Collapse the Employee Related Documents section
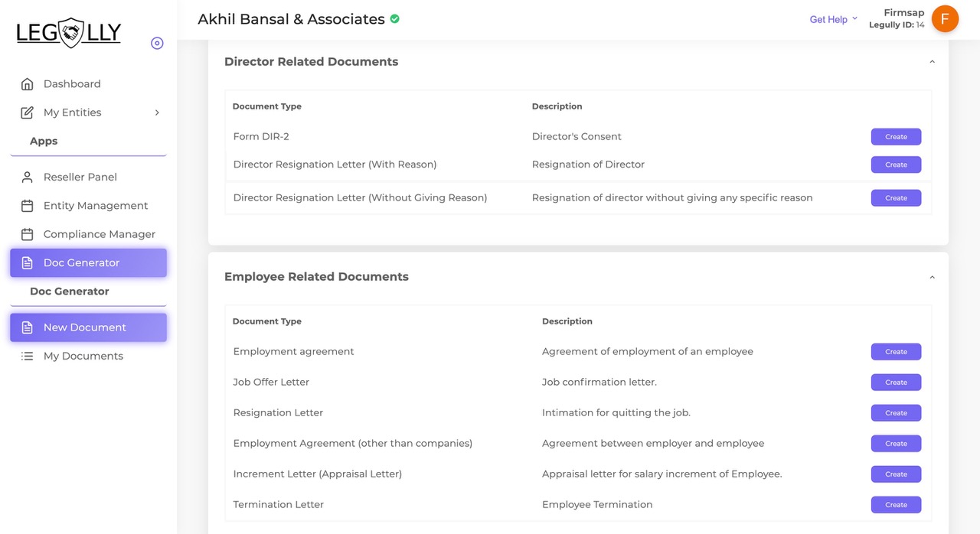The height and width of the screenshot is (534, 980). (x=932, y=277)
